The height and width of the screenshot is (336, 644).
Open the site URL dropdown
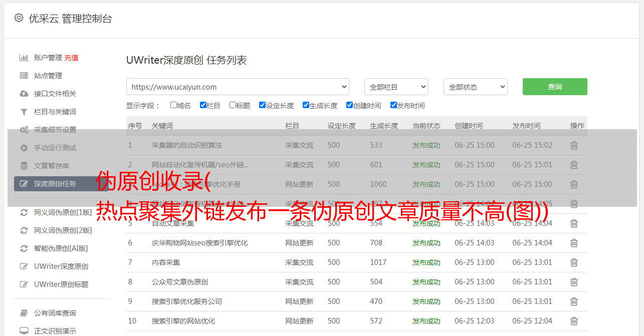238,87
